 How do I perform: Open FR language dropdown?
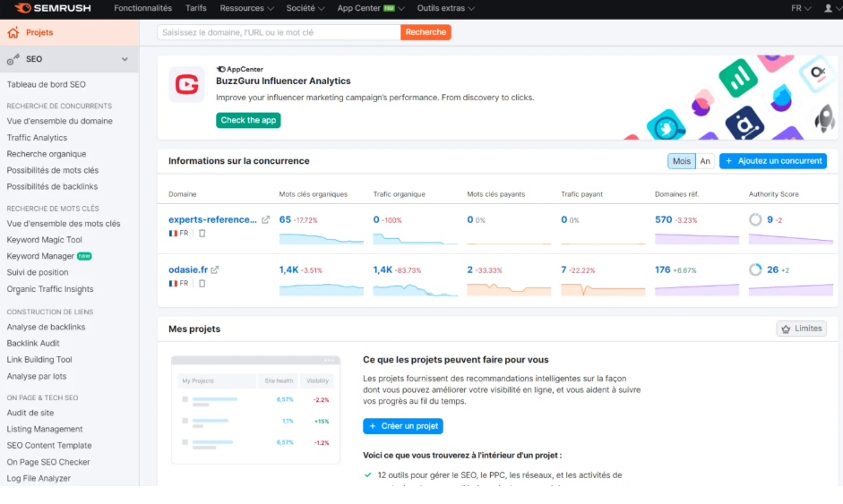(801, 8)
